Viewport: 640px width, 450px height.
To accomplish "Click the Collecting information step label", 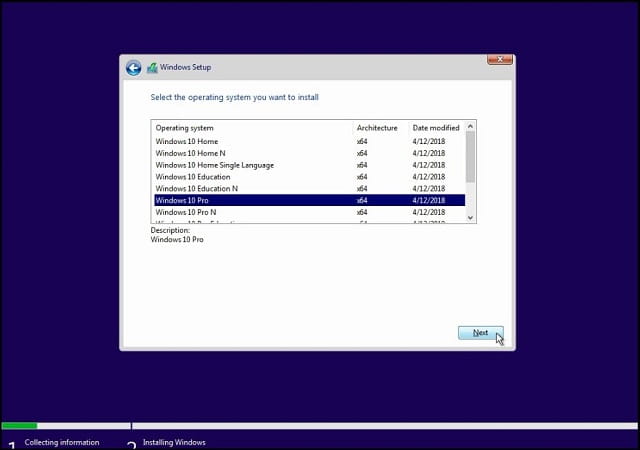I will click(x=62, y=442).
